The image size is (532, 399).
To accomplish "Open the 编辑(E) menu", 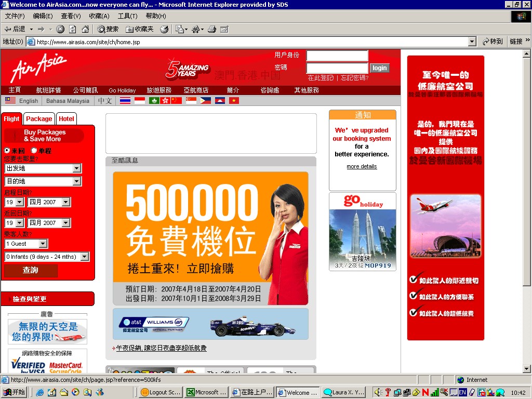I will pos(43,16).
